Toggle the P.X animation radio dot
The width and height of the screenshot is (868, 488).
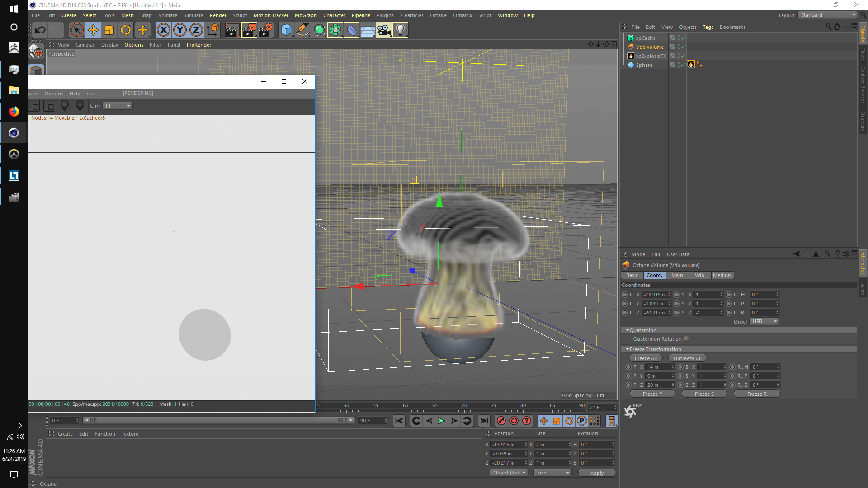tap(625, 295)
